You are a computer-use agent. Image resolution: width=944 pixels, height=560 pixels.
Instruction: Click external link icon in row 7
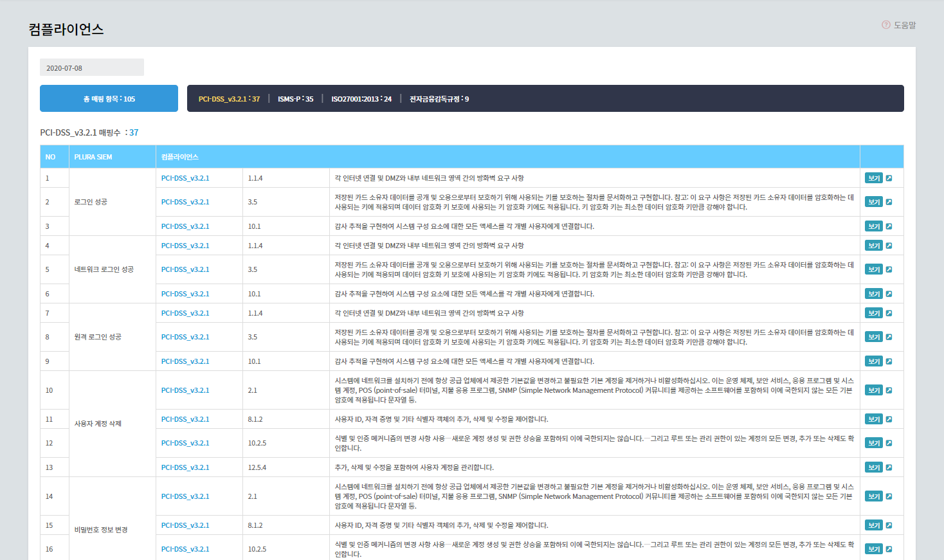click(x=889, y=313)
